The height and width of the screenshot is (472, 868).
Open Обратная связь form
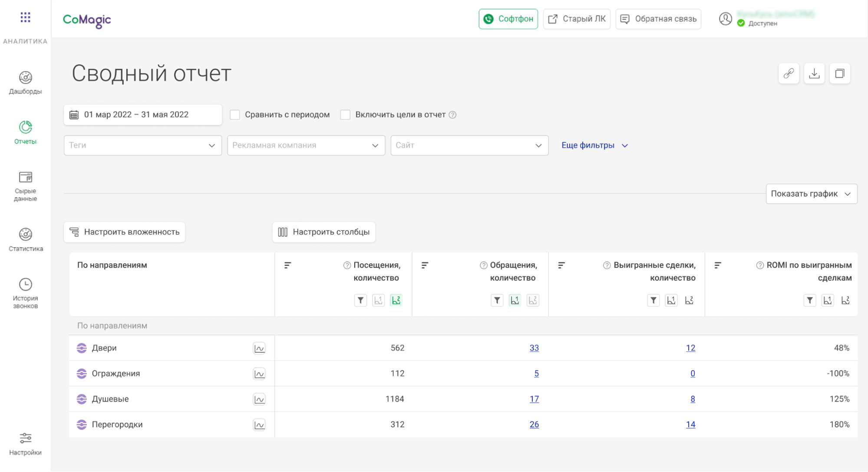[658, 19]
